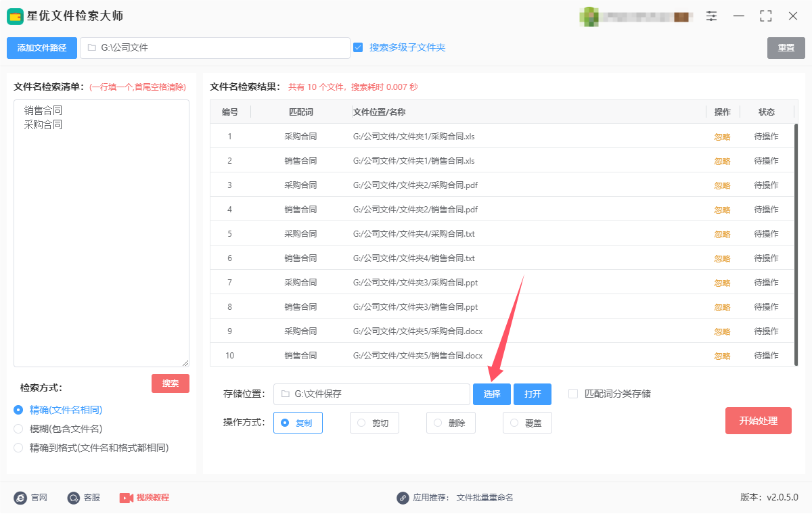Click the 重置 reset button
This screenshot has width=812, height=514.
click(786, 48)
